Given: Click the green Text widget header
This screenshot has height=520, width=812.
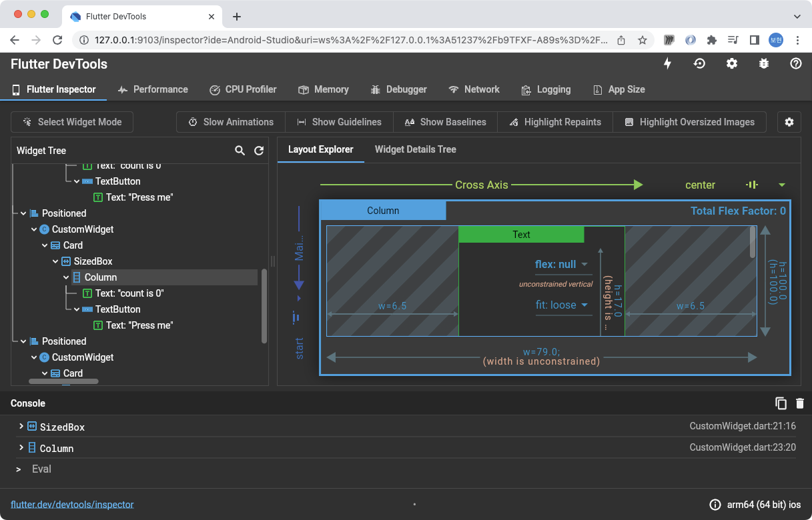Looking at the screenshot, I should pos(521,235).
